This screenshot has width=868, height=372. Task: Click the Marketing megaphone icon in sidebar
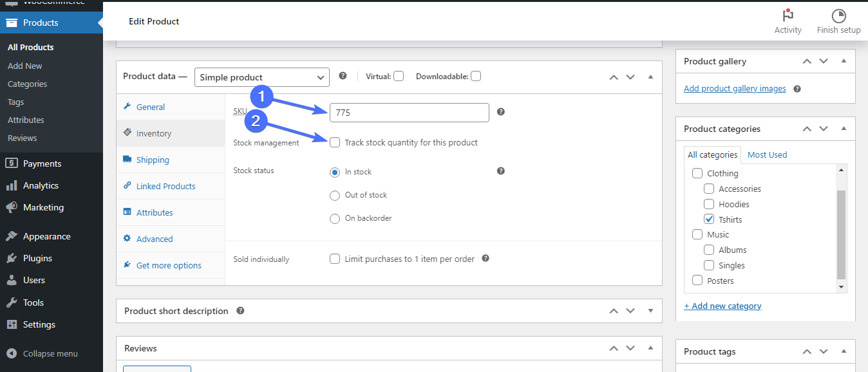[12, 207]
